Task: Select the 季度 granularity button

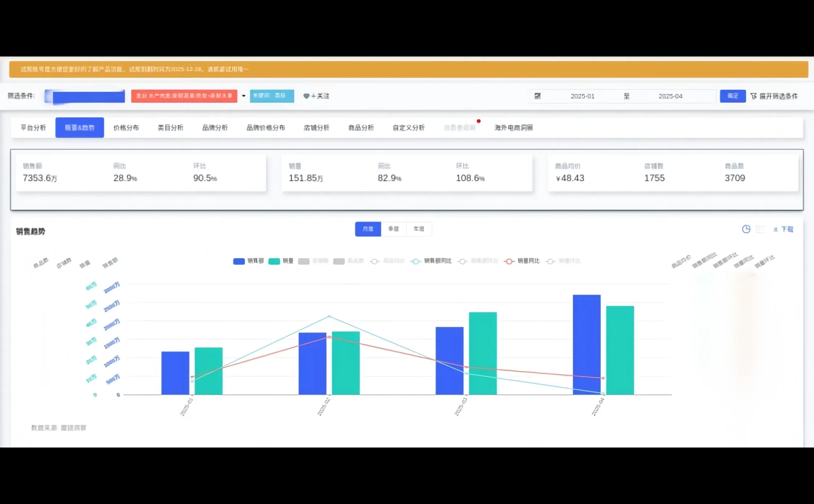Action: point(393,229)
